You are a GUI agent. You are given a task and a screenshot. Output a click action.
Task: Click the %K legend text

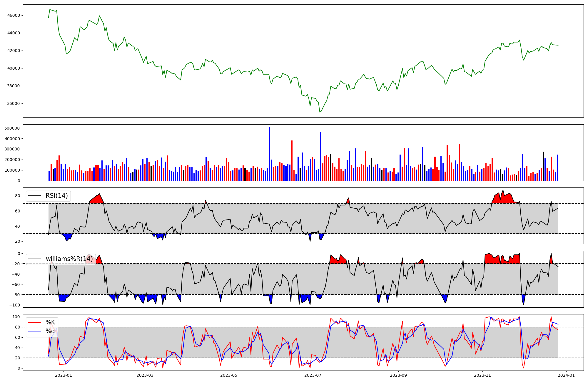tap(50, 322)
